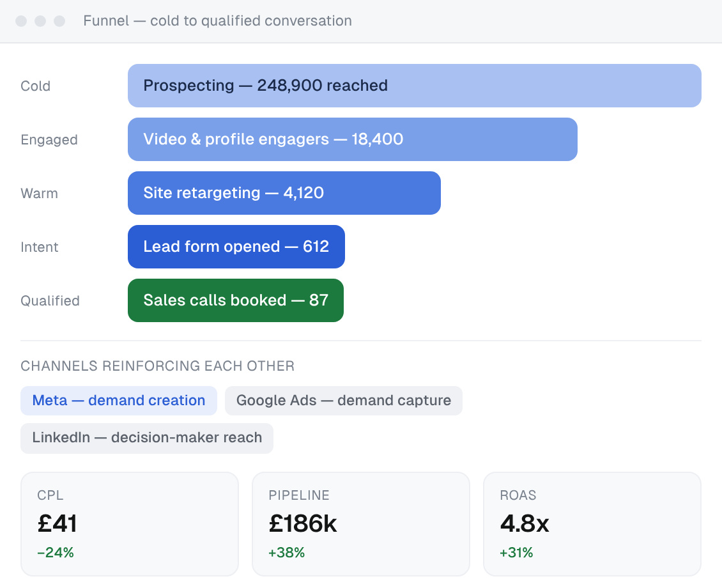This screenshot has height=588, width=722.
Task: Click the Qualified stage label
Action: 50,301
